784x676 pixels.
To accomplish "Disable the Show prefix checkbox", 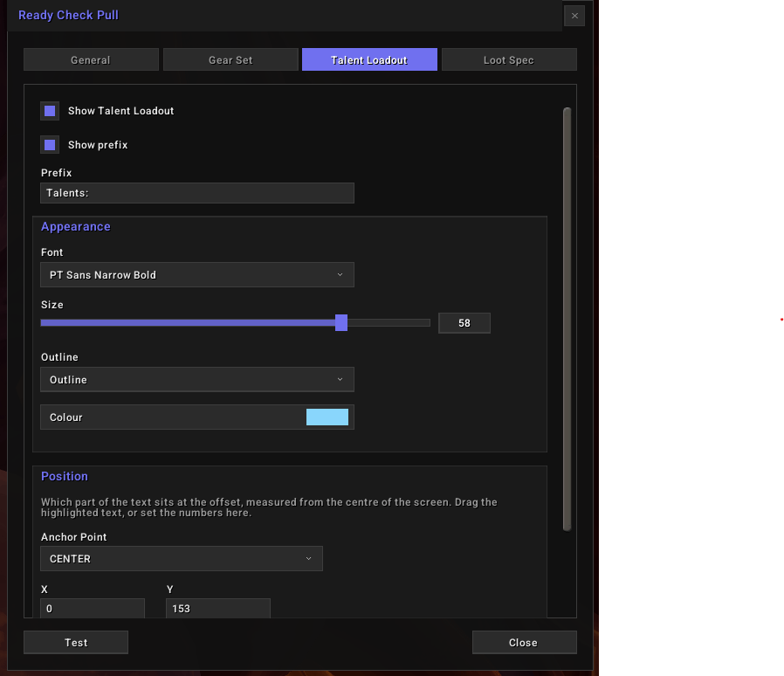I will tap(50, 145).
